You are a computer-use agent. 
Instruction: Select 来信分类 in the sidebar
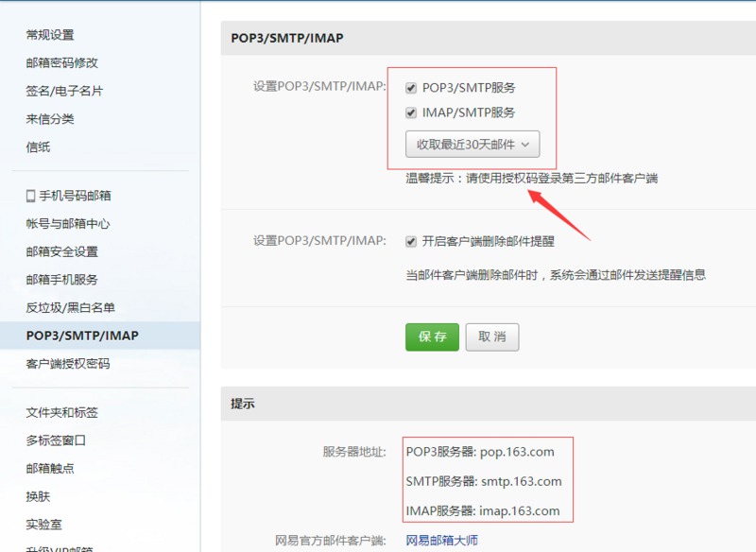50,118
